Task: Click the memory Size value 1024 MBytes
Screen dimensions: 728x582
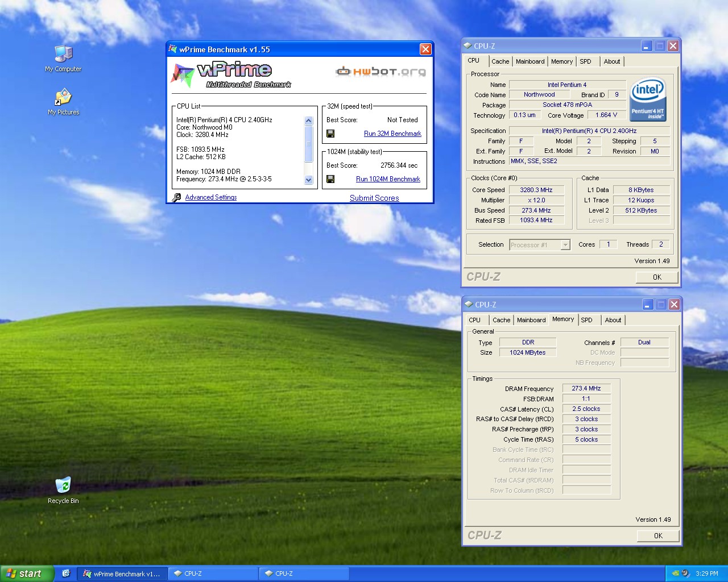Action: click(527, 352)
